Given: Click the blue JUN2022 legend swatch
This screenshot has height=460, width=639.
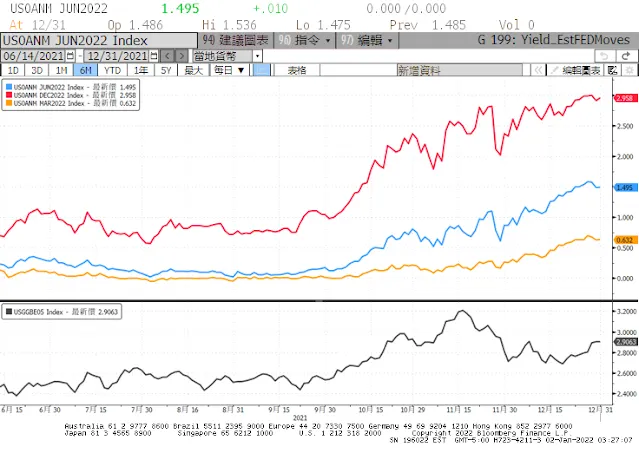Looking at the screenshot, I should click(9, 87).
